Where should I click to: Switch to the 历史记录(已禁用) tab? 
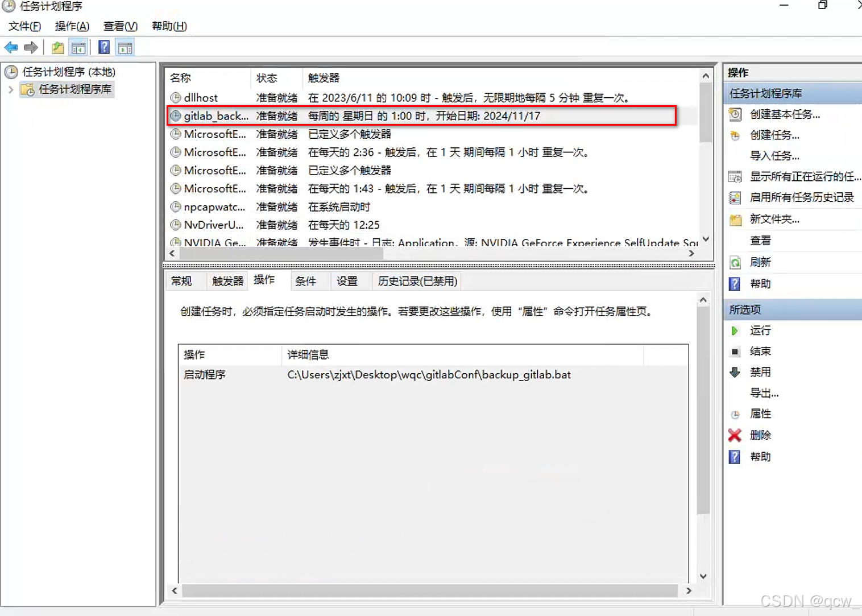click(x=417, y=281)
